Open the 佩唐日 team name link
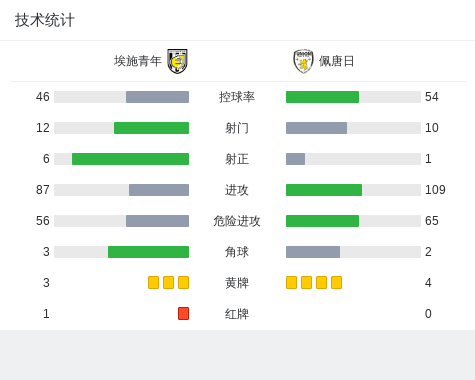The image size is (475, 380). 336,61
